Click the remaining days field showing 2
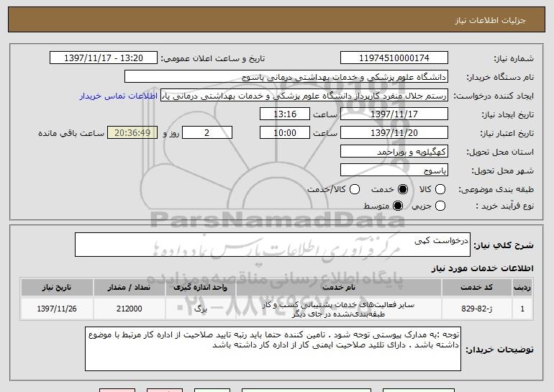 click(x=207, y=133)
